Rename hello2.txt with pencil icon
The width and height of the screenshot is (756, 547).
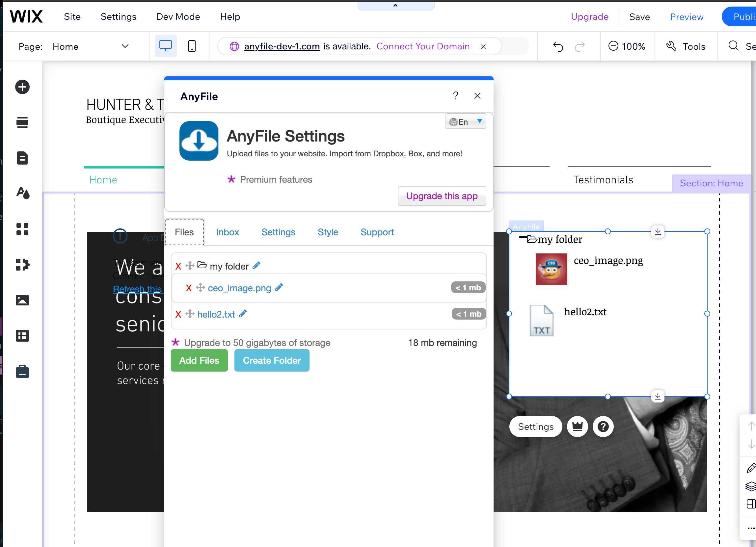(243, 313)
